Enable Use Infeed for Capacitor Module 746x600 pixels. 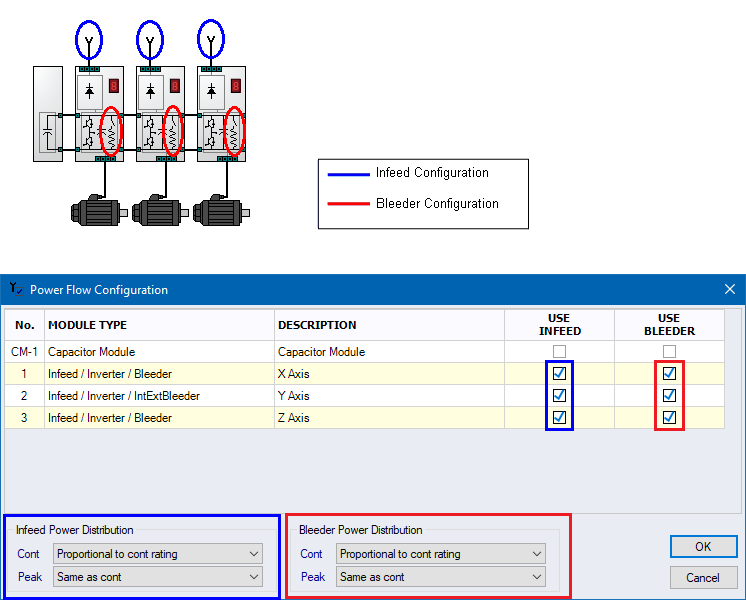[559, 352]
